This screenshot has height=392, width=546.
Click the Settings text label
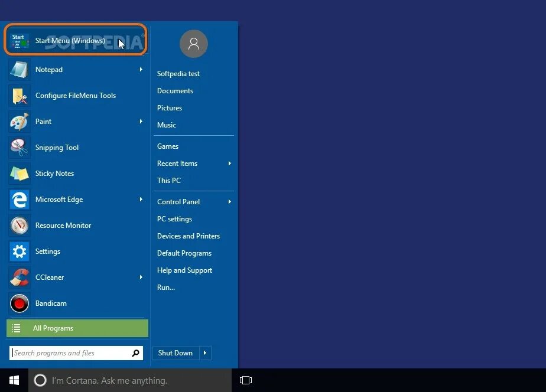pyautogui.click(x=48, y=251)
